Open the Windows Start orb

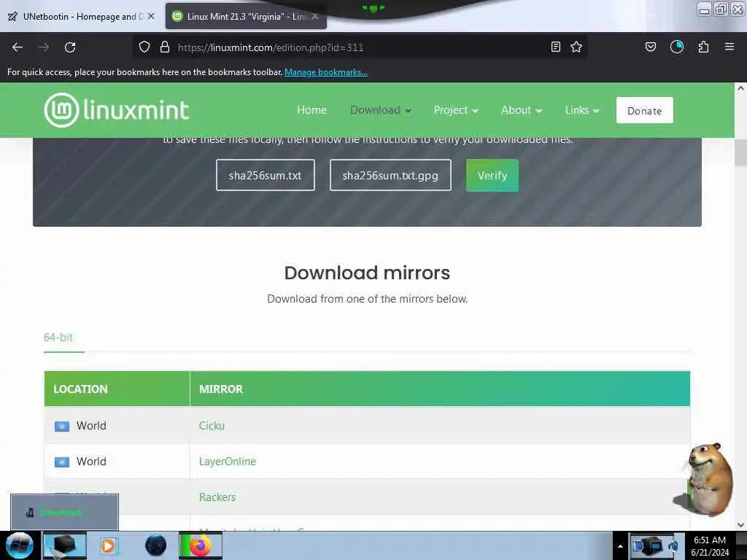[19, 545]
